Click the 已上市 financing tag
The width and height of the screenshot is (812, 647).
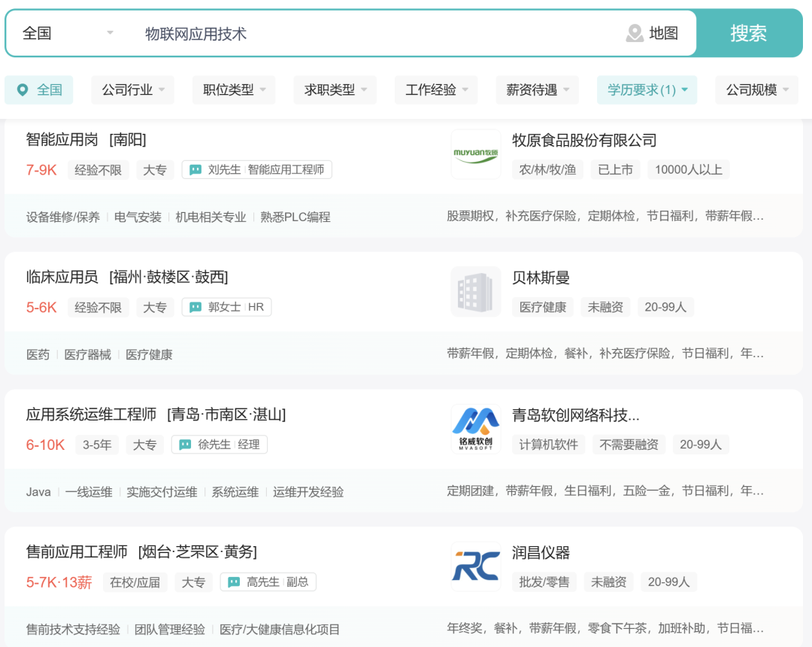tap(615, 169)
